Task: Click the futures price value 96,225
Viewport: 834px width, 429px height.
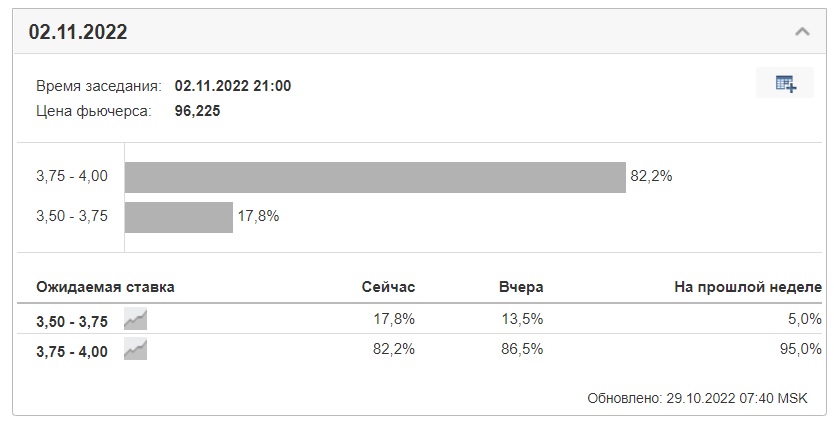Action: 197,111
